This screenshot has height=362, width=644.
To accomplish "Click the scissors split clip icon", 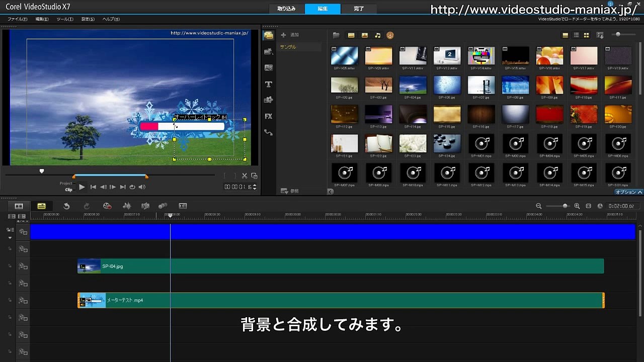I will pyautogui.click(x=245, y=175).
